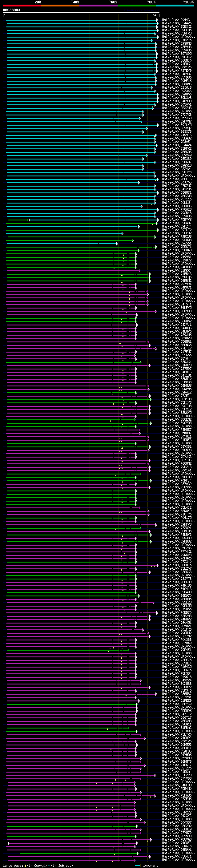This screenshot has width=197, height=868.
Task: Select the UniRef100_Q1PQK4 label
Action: pos(177,64)
